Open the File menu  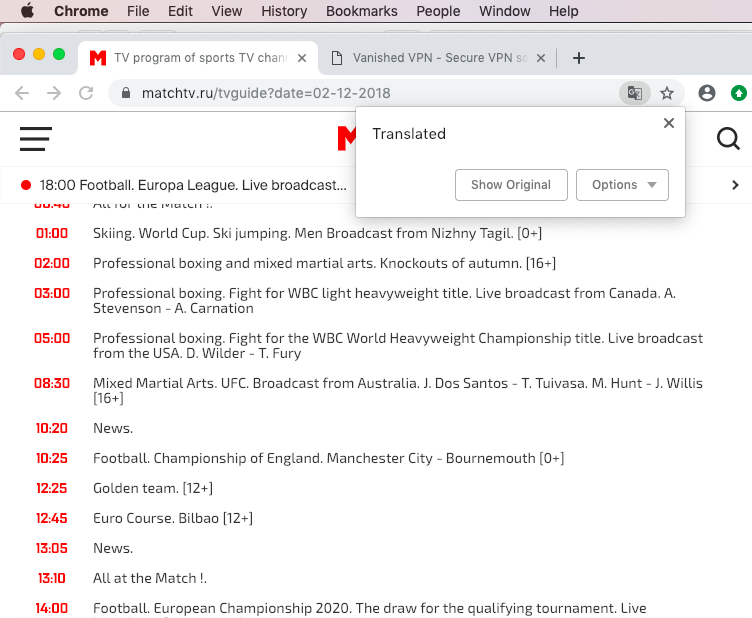(138, 11)
